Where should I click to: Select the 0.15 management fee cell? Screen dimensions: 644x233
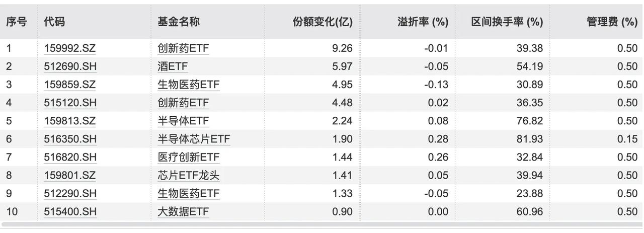627,139
